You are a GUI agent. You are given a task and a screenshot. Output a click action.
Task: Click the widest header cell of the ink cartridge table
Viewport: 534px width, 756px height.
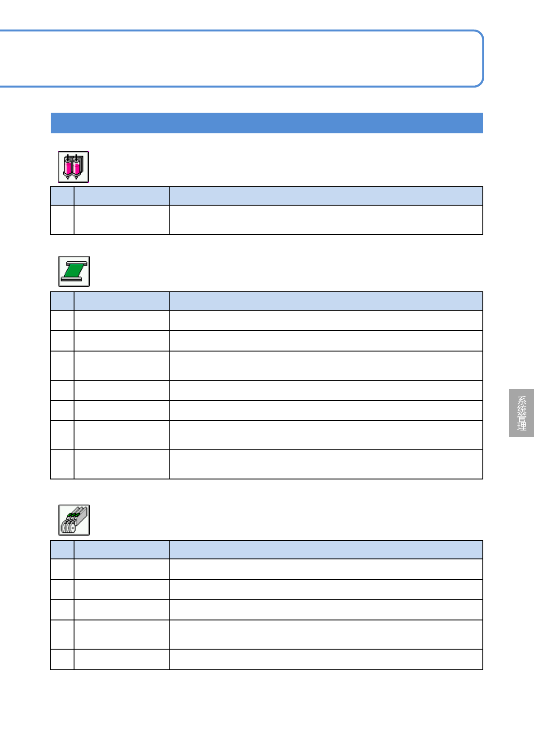326,196
